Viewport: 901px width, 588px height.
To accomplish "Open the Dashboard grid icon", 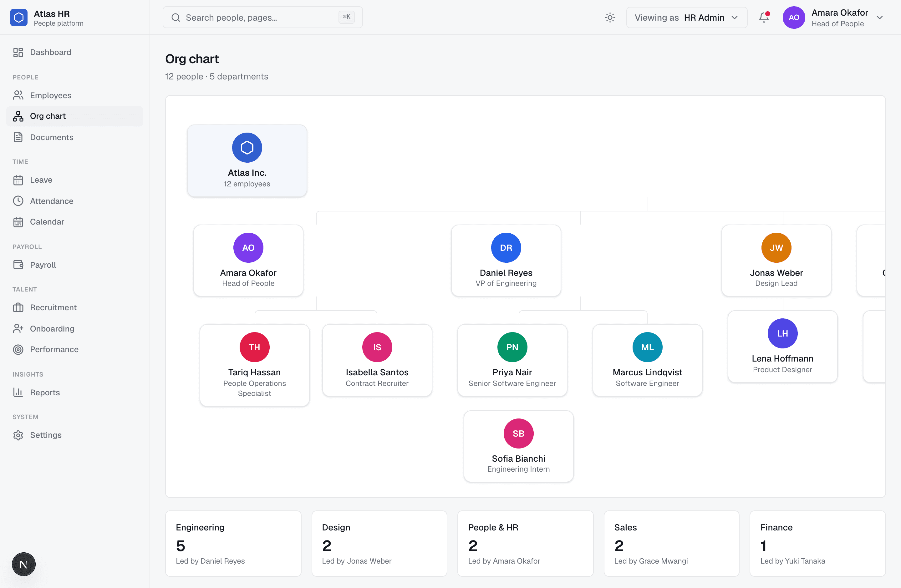I will pos(18,52).
